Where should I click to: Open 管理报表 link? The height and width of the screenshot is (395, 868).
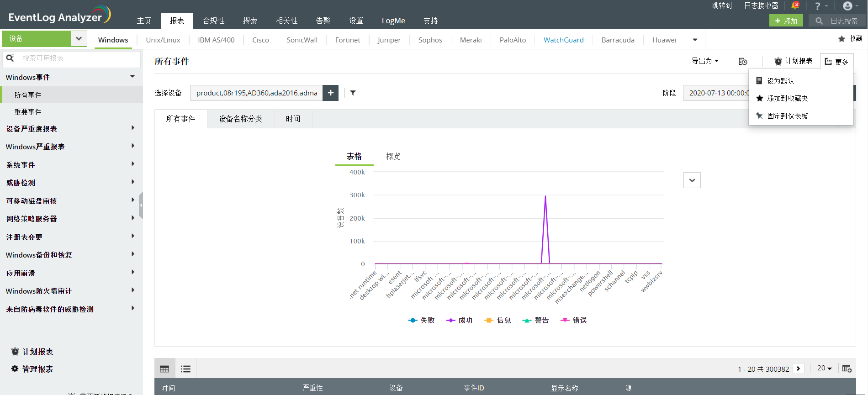pyautogui.click(x=37, y=369)
